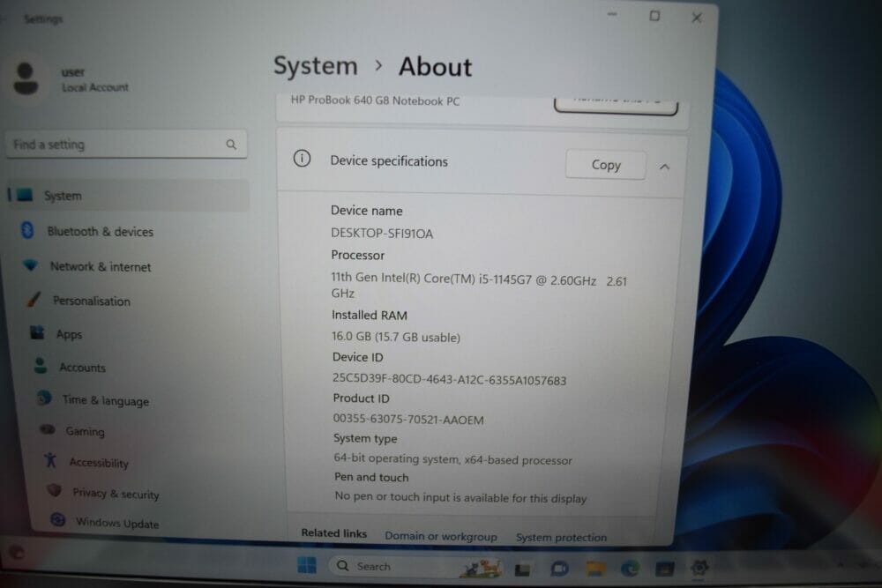Click the user profile avatar picture

tap(26, 79)
